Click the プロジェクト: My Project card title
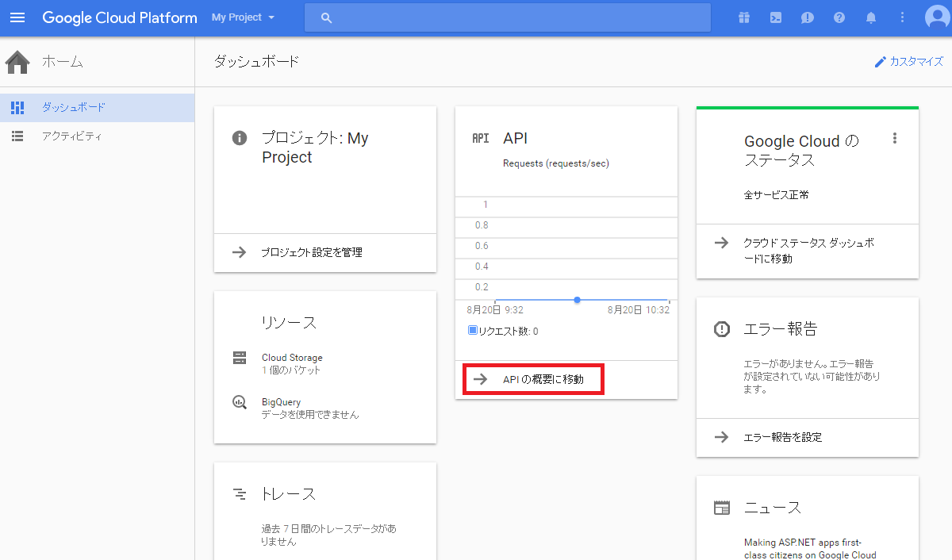 (315, 148)
